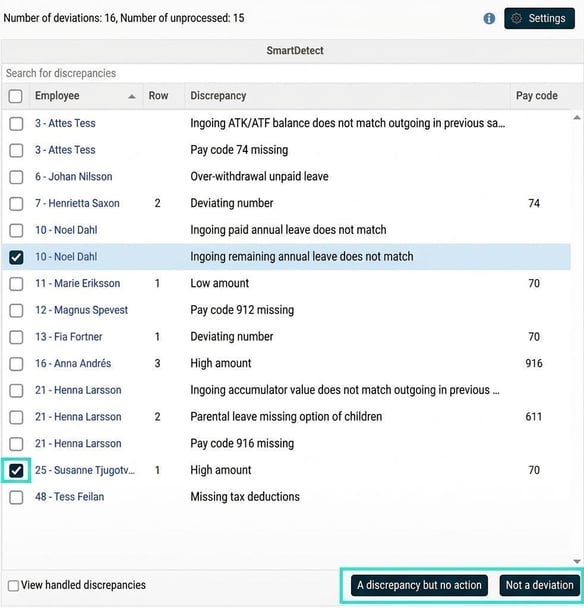The width and height of the screenshot is (584, 608).
Task: Click pay code 74 value for Henrietta Saxon
Action: (534, 204)
